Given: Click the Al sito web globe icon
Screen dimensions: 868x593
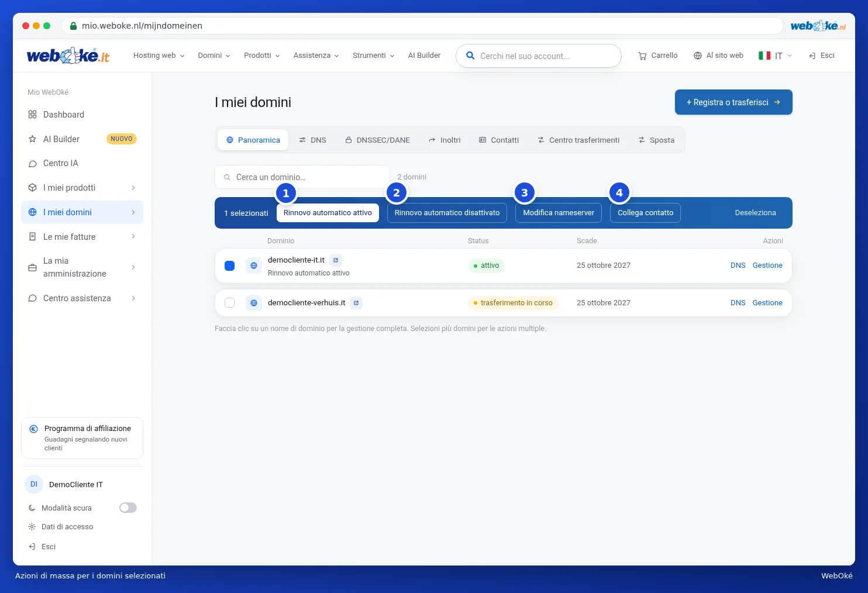Looking at the screenshot, I should pyautogui.click(x=698, y=56).
